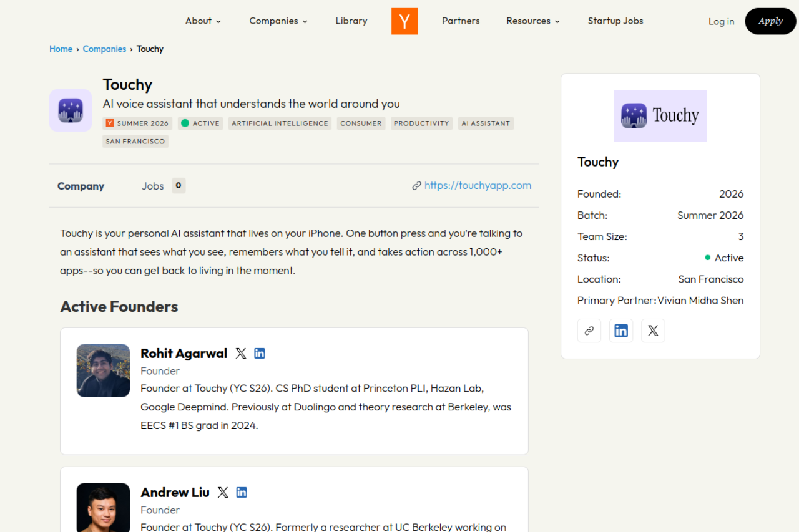Click the Team Size value 3
This screenshot has height=532, width=799.
pos(741,237)
